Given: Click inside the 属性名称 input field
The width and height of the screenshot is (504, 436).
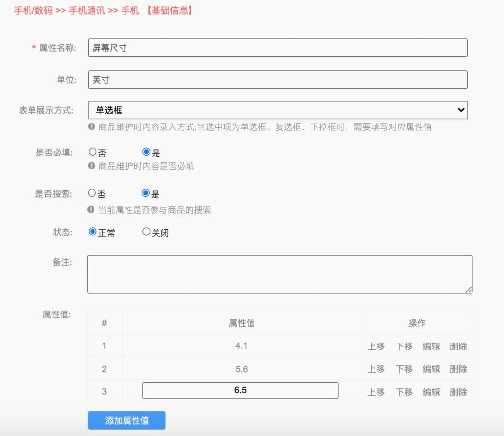Looking at the screenshot, I should pos(277,48).
